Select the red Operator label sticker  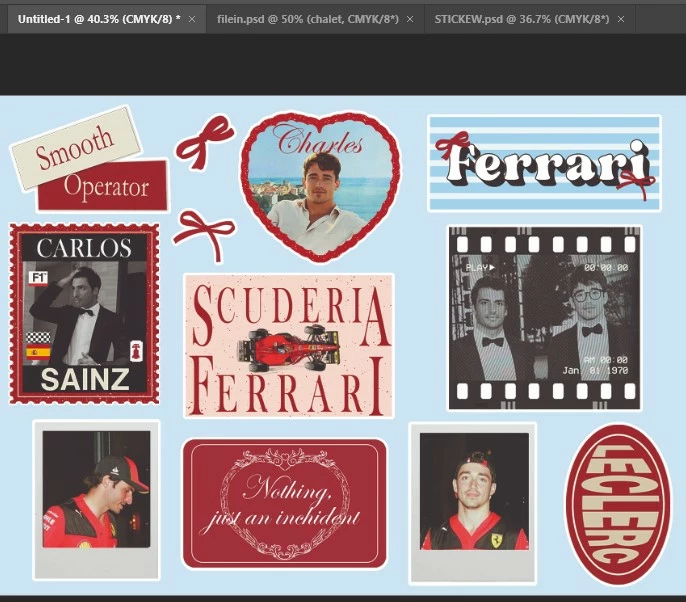point(103,186)
